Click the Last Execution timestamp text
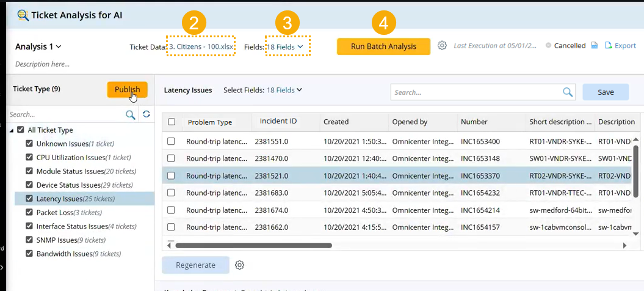This screenshot has width=644, height=291. (x=495, y=46)
